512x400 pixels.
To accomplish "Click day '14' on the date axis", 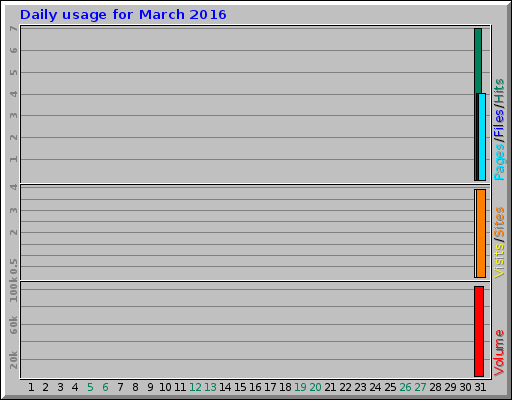I will coord(225,387).
